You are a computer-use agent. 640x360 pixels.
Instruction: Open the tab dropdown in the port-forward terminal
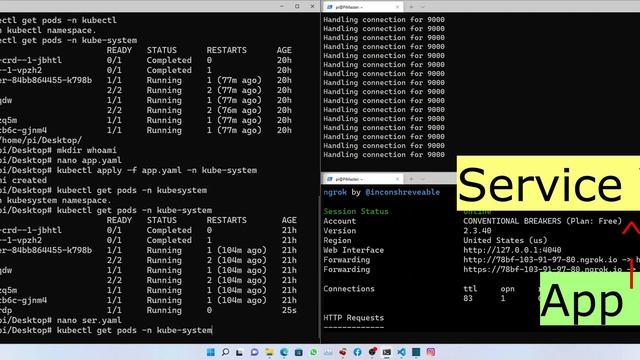(423, 7)
